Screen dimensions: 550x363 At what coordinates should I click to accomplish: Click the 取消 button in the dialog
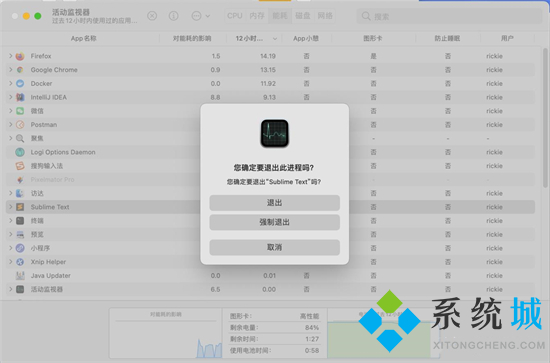274,247
